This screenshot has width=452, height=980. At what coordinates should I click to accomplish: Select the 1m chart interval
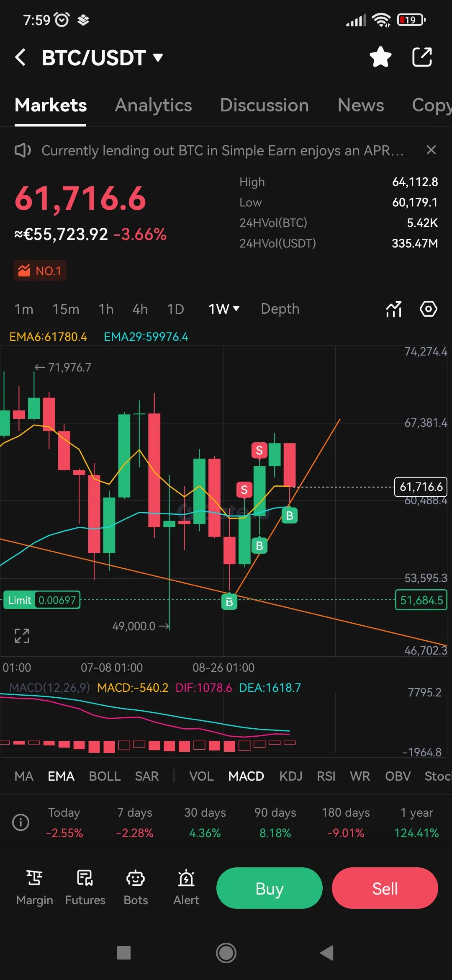[24, 309]
